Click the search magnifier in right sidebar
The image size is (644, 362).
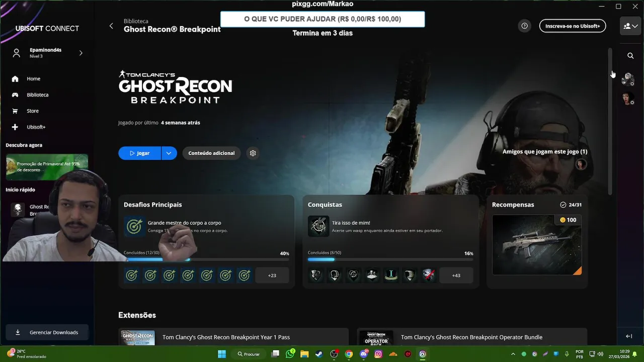(x=630, y=56)
